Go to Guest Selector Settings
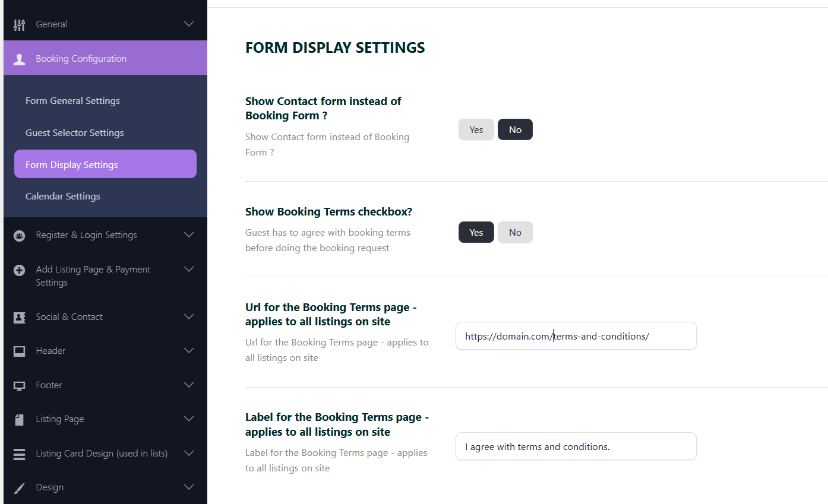The image size is (828, 504). [75, 133]
